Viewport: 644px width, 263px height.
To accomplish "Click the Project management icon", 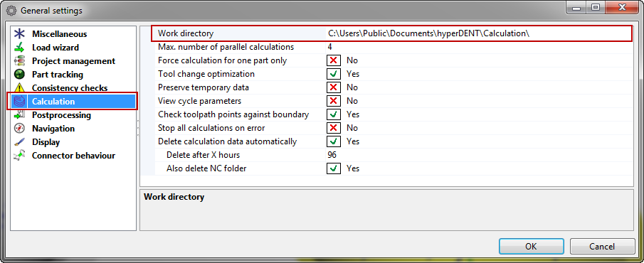I will (x=19, y=61).
